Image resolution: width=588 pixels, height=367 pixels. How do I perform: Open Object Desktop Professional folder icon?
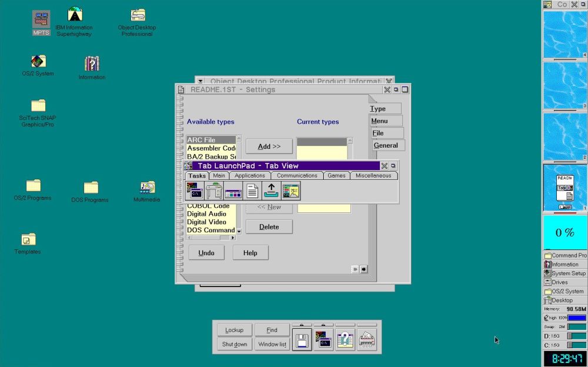tap(137, 22)
